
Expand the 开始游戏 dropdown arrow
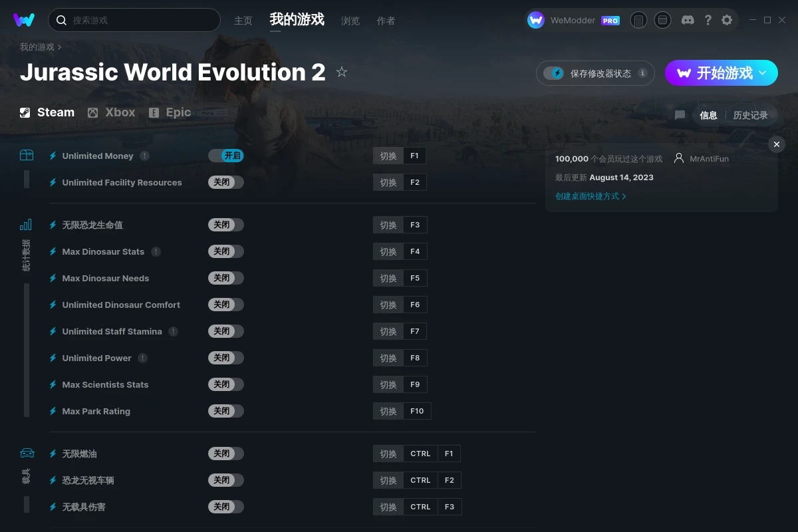click(763, 72)
